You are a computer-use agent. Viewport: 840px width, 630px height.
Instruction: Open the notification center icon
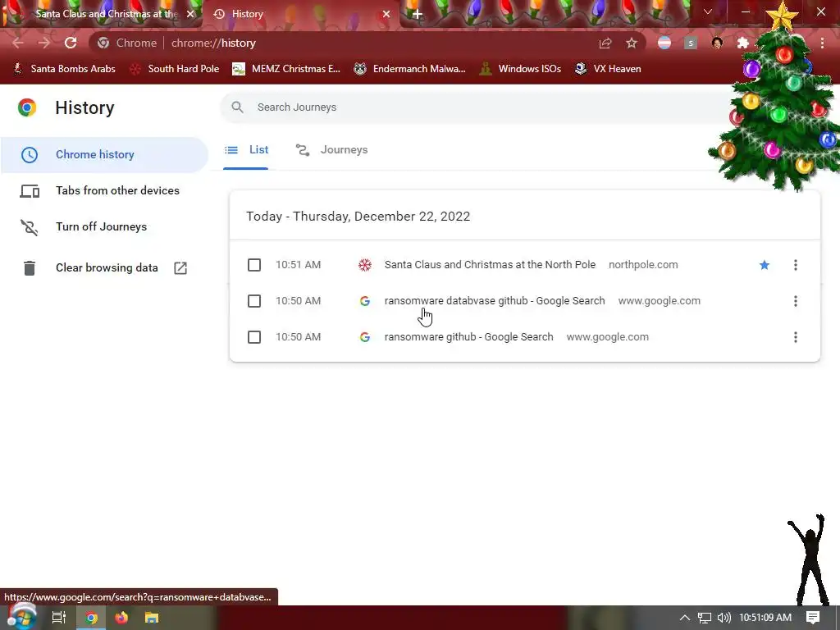point(813,618)
